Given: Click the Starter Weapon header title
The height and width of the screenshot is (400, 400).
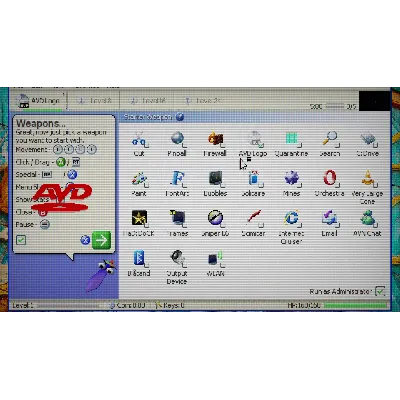Looking at the screenshot, I should click(x=148, y=117).
